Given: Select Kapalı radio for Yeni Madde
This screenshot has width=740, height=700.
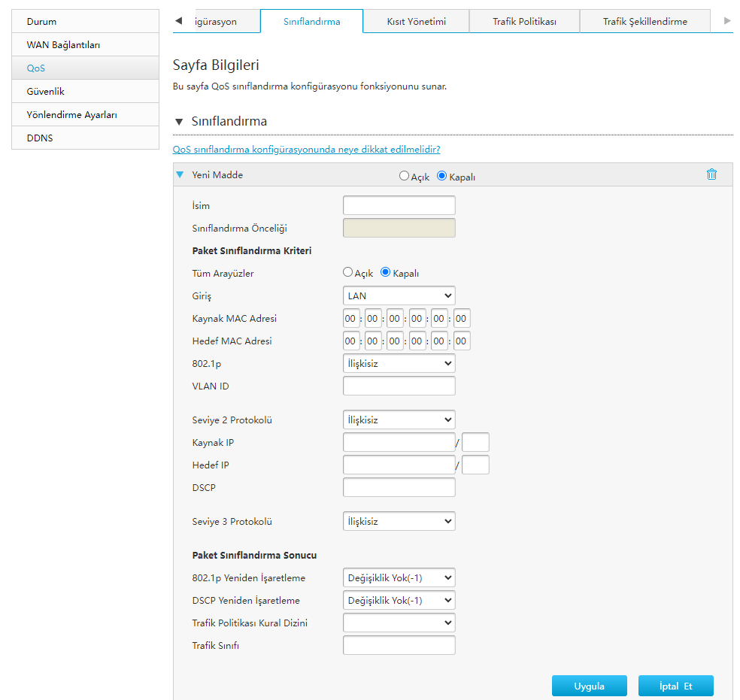Looking at the screenshot, I should tap(442, 176).
